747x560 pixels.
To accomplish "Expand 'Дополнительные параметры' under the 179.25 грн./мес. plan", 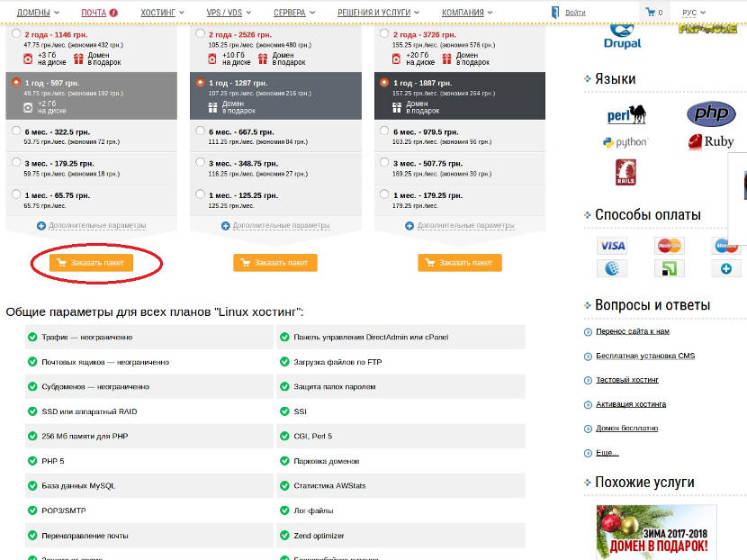I will pyautogui.click(x=460, y=225).
